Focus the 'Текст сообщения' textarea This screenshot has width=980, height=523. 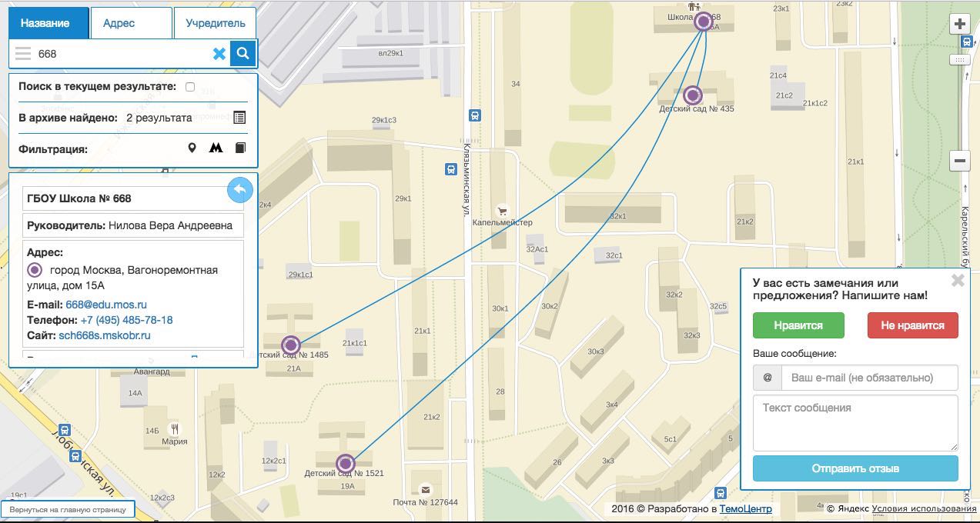(855, 423)
